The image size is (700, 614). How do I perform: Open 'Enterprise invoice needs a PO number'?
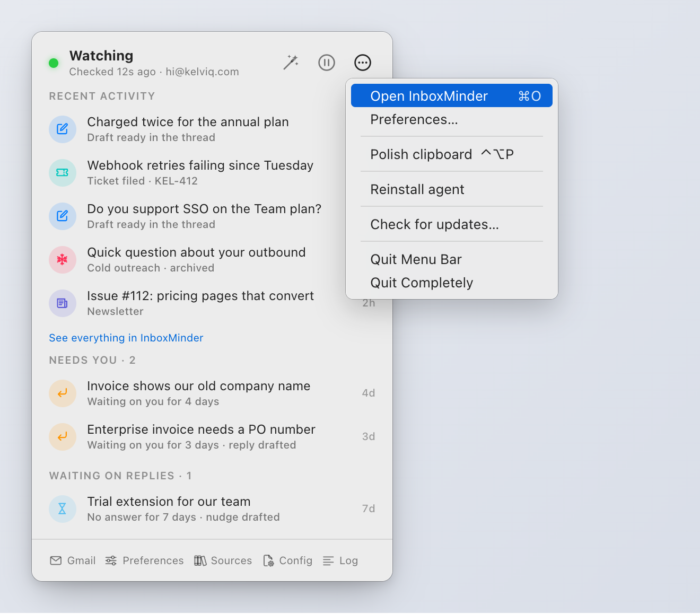pos(201,430)
